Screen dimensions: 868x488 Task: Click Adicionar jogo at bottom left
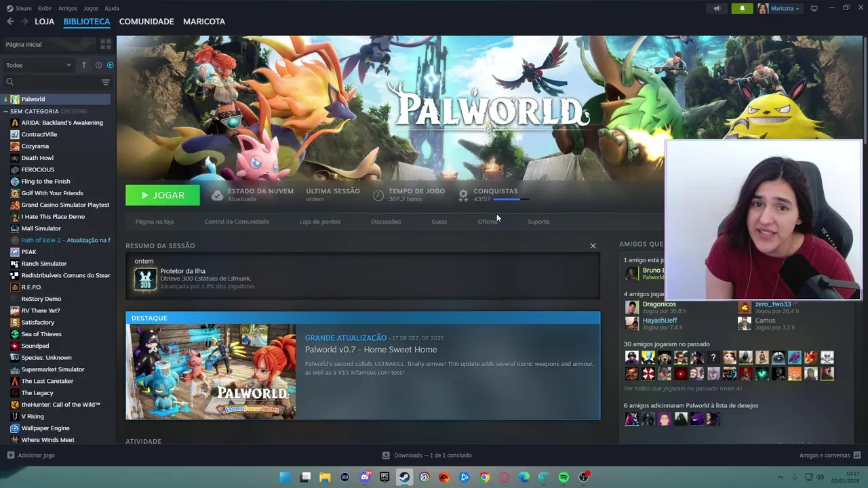pyautogui.click(x=31, y=455)
